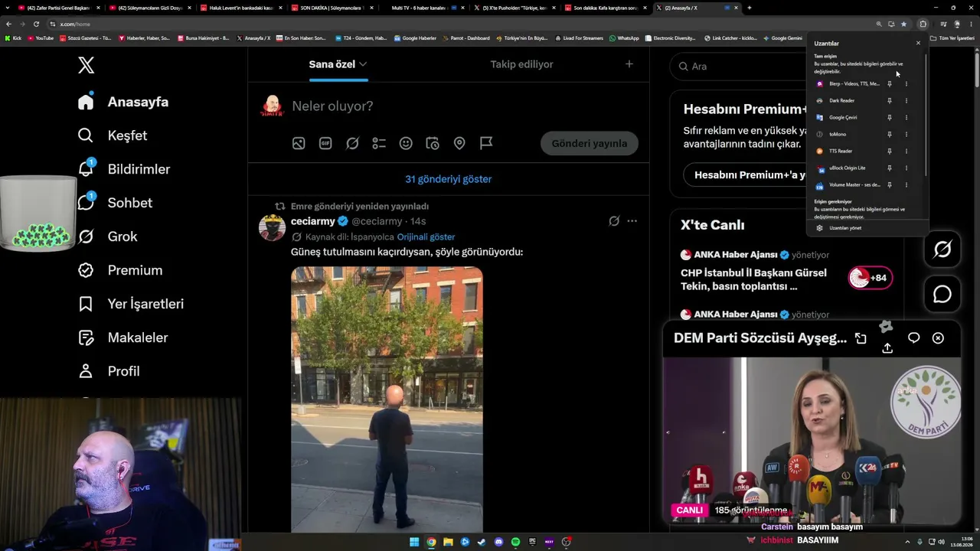Open Bildirimler bell icon
Image resolution: width=980 pixels, height=551 pixels.
(86, 169)
